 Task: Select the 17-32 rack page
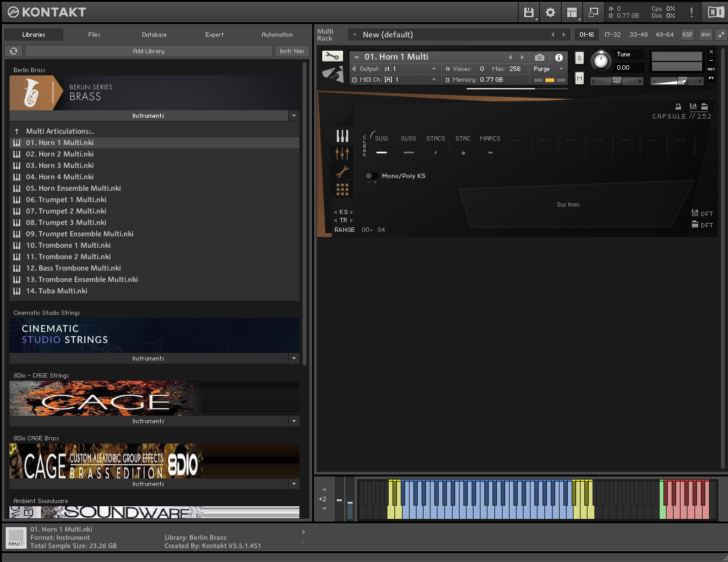[x=612, y=34]
